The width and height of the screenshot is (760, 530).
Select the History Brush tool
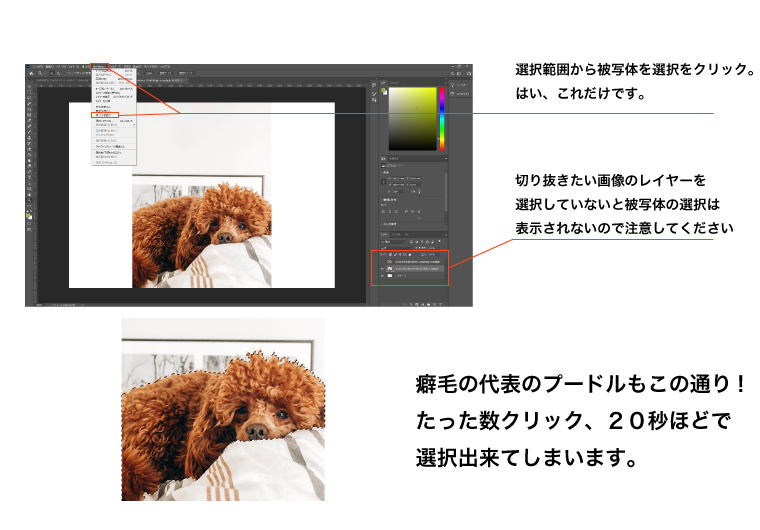click(x=29, y=144)
